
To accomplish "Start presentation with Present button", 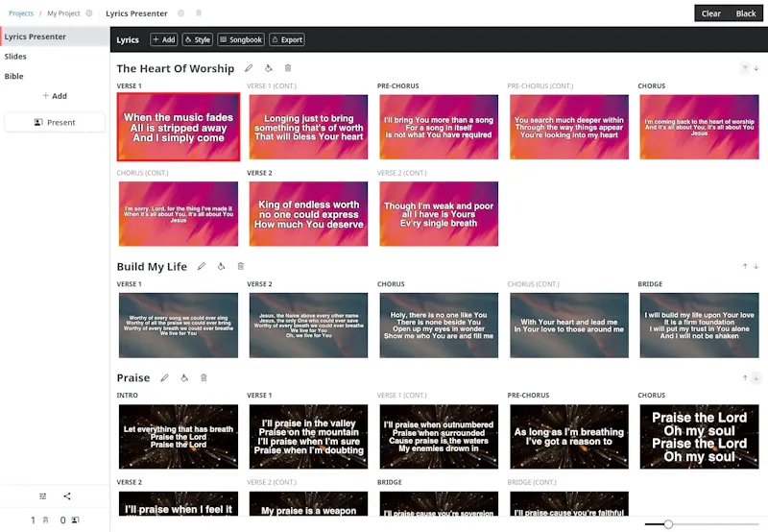I will tap(55, 122).
